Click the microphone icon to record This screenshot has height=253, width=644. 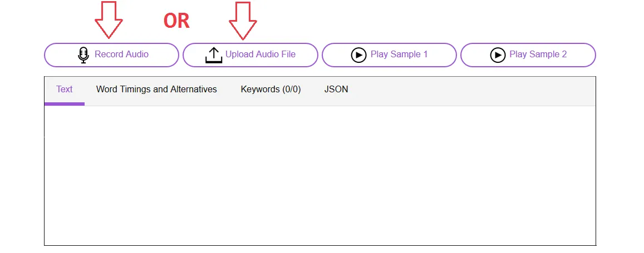(x=83, y=55)
